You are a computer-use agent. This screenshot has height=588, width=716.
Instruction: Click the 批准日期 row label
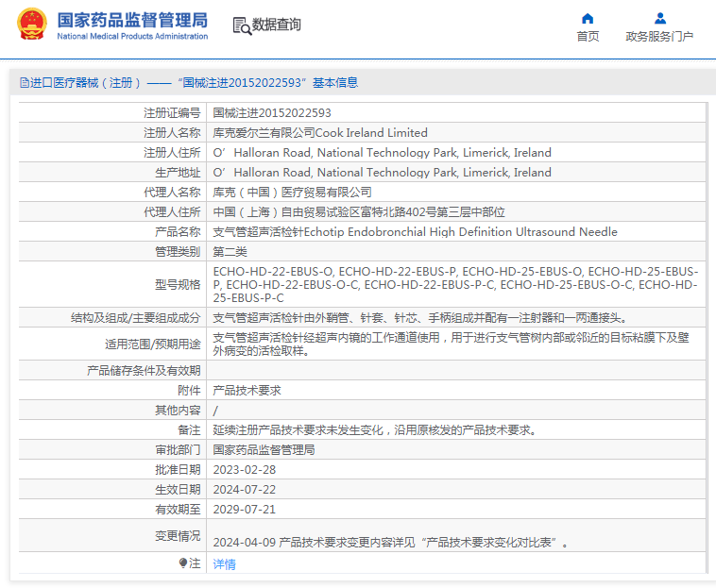click(178, 470)
